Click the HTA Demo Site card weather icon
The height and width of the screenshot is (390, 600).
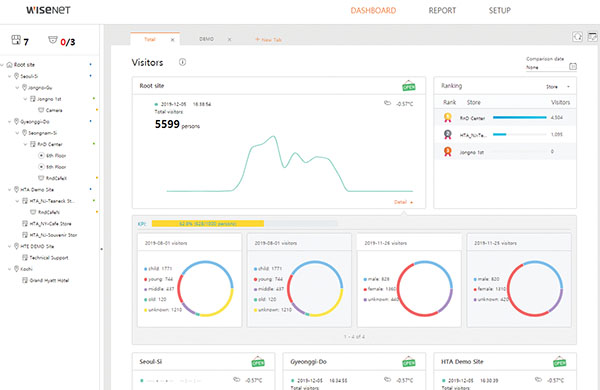538,380
